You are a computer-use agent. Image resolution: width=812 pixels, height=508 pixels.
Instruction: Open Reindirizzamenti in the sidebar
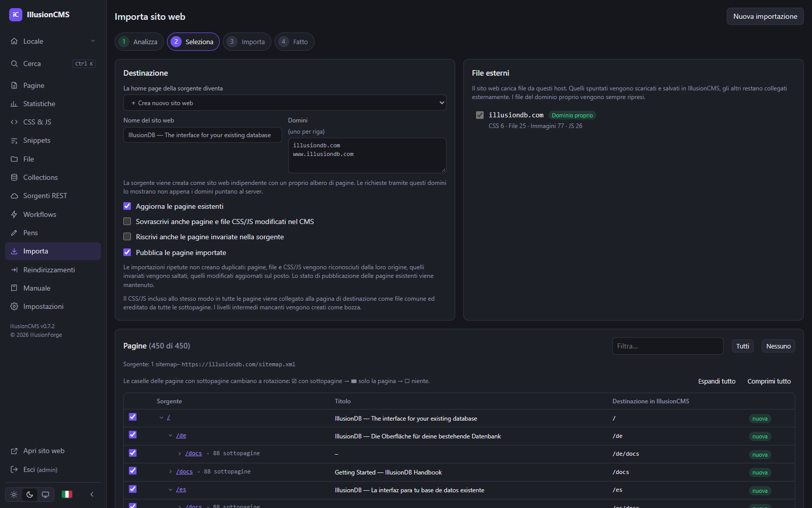tap(53, 270)
